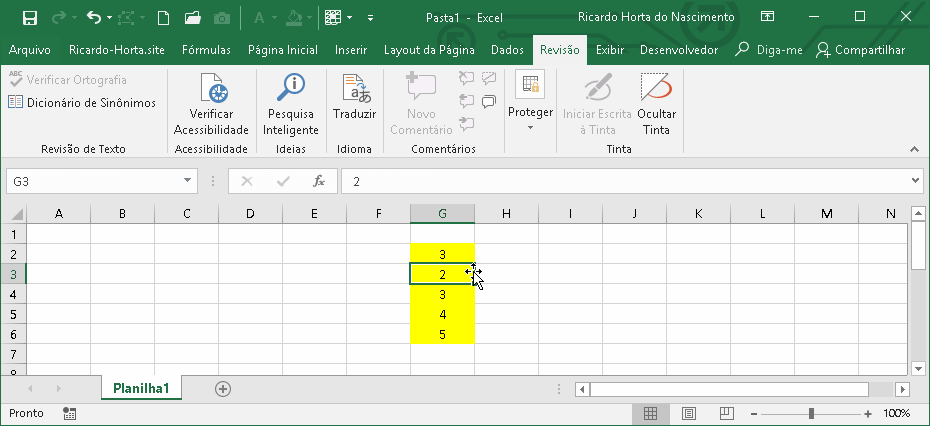Click the Diga-me search magnifier
The width and height of the screenshot is (930, 426).
pos(741,50)
